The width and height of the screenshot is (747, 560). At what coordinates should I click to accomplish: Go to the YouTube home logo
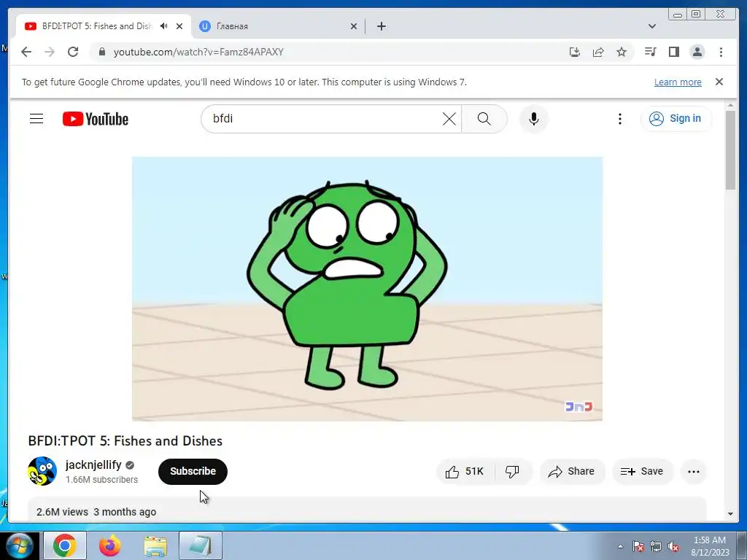click(x=96, y=119)
